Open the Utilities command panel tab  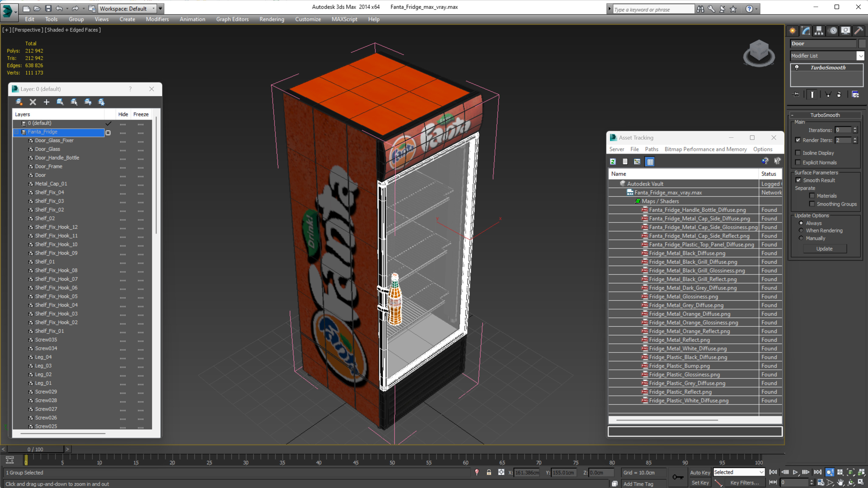pyautogui.click(x=859, y=31)
